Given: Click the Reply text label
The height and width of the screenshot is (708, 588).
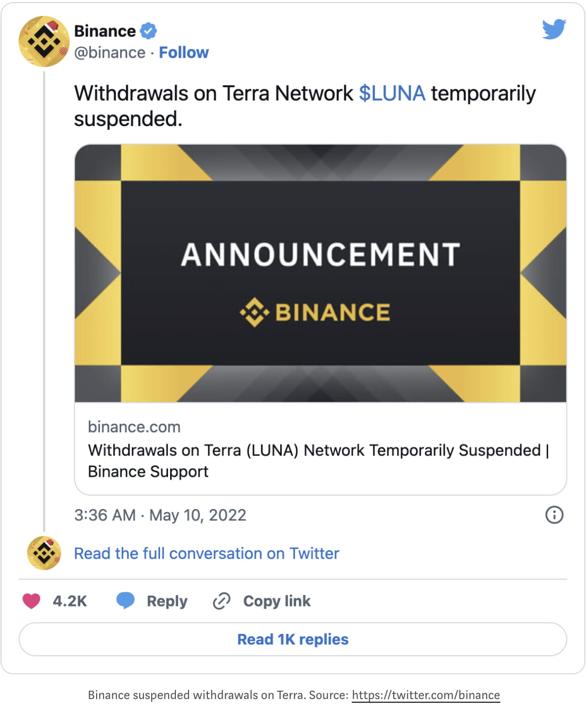Looking at the screenshot, I should (167, 601).
